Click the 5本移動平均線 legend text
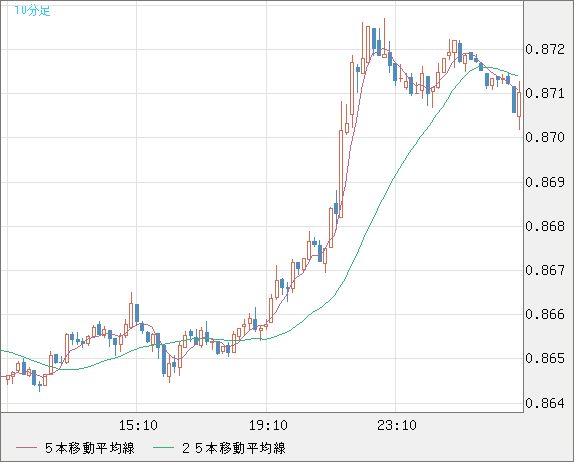 90,448
